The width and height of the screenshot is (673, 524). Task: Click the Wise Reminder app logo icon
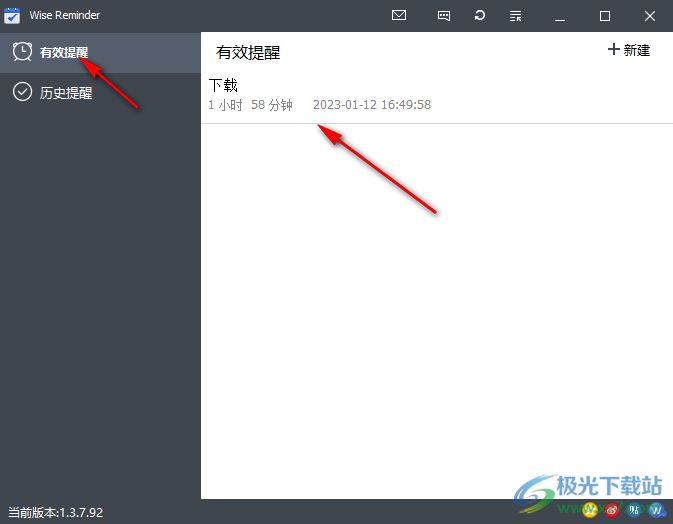coord(12,15)
